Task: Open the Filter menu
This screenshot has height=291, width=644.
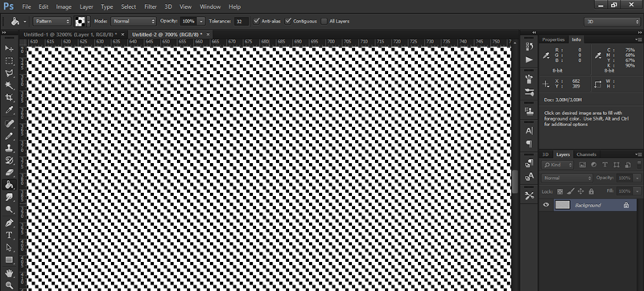Action: pyautogui.click(x=151, y=6)
